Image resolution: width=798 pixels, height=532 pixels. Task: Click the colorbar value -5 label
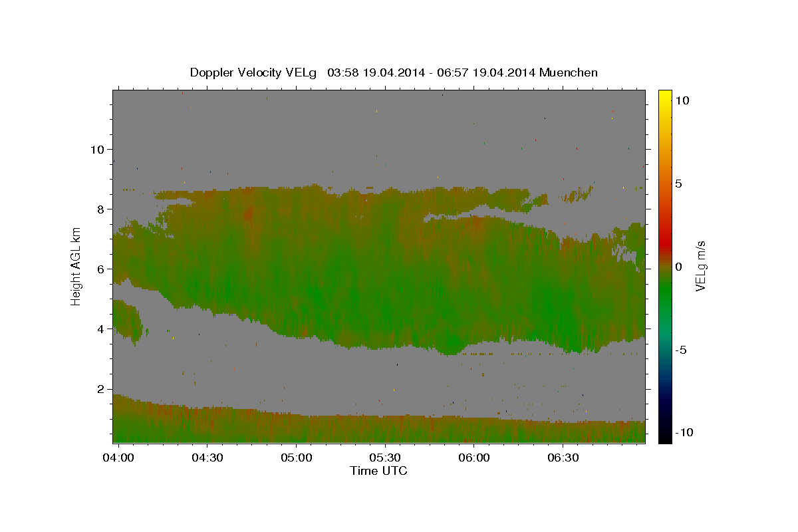coord(681,350)
